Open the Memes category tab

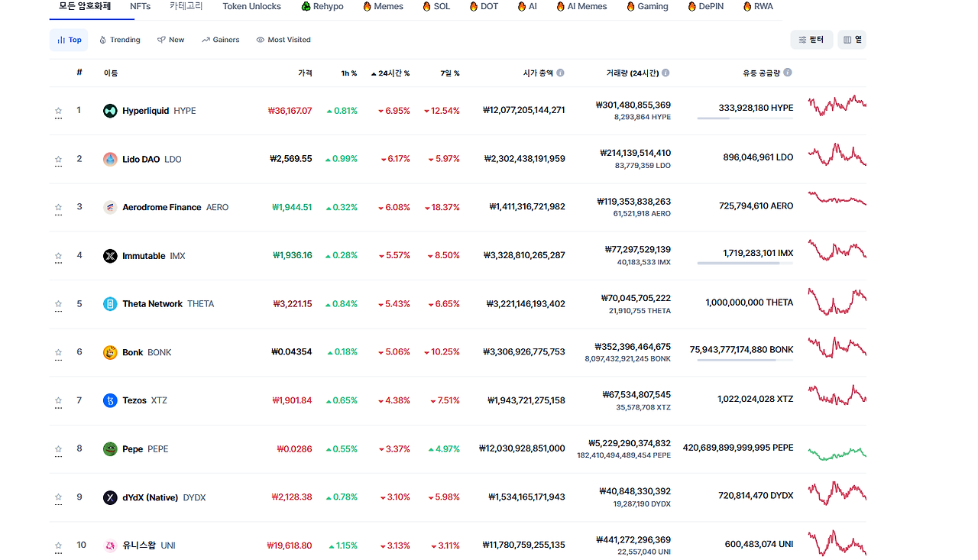383,6
